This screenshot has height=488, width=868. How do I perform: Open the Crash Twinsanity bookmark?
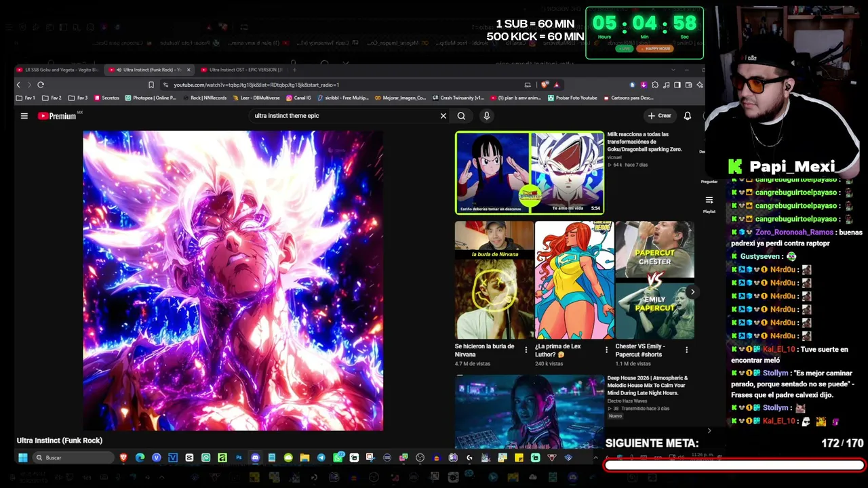click(x=458, y=98)
